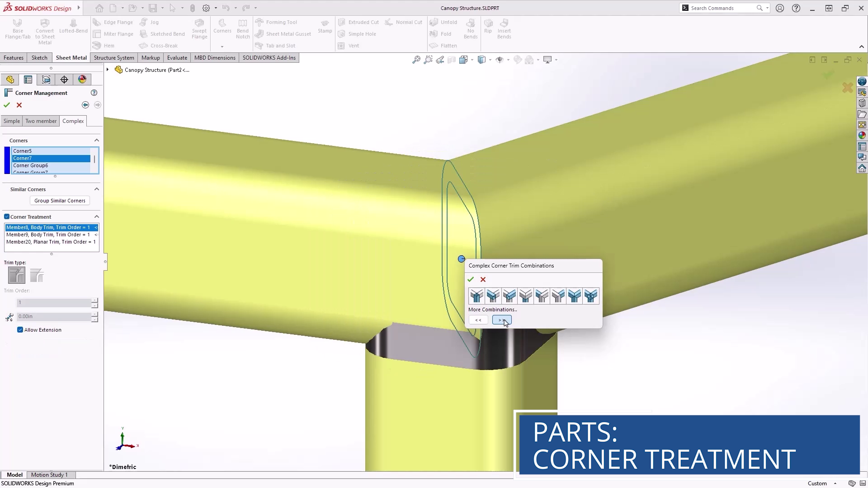868x488 pixels.
Task: Select Corner Group6 in corners list
Action: 31,165
